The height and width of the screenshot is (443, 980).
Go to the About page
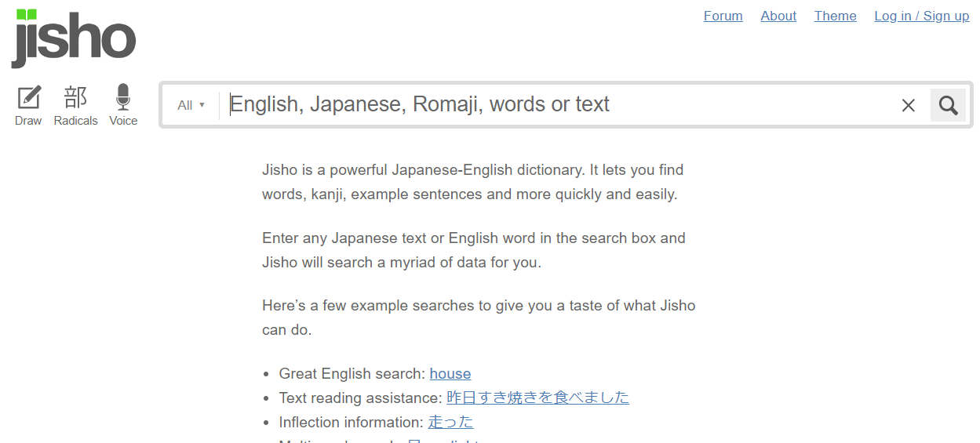pyautogui.click(x=778, y=16)
